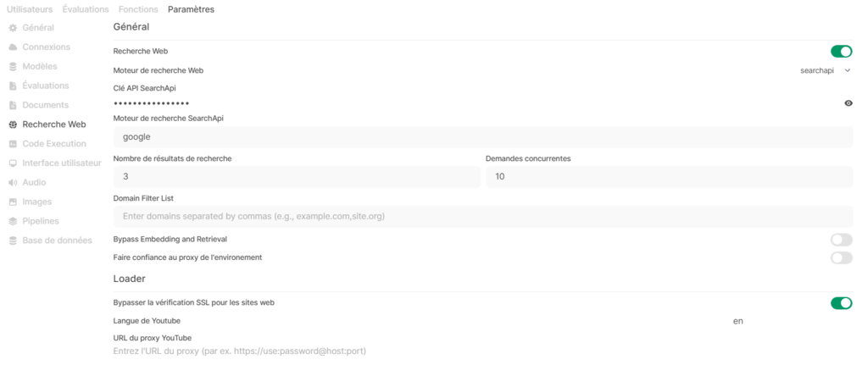Click the Audio speaker icon
Image resolution: width=868 pixels, height=376 pixels.
tap(14, 182)
